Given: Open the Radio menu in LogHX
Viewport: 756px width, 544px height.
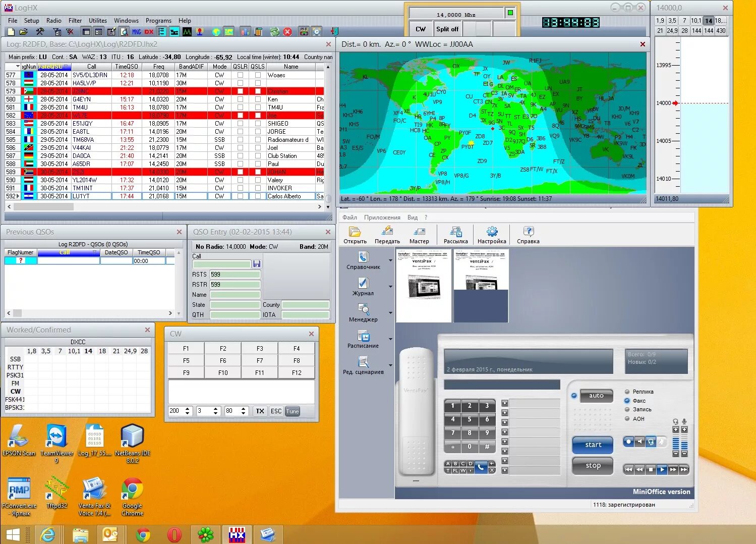Looking at the screenshot, I should pos(54,21).
